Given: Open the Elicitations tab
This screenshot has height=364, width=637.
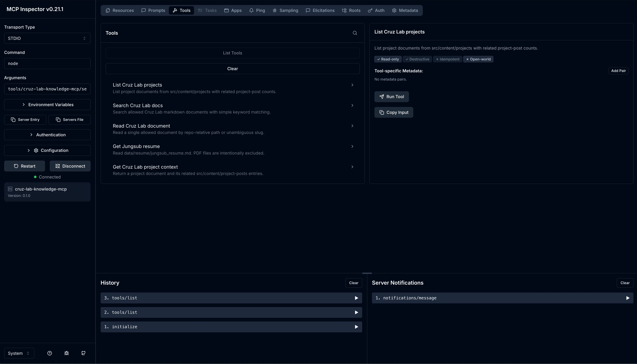Looking at the screenshot, I should pyautogui.click(x=320, y=11).
